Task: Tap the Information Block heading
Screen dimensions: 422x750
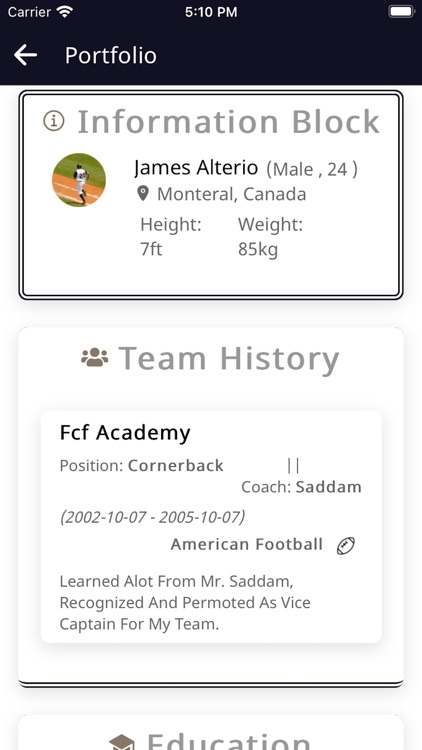Action: 229,121
